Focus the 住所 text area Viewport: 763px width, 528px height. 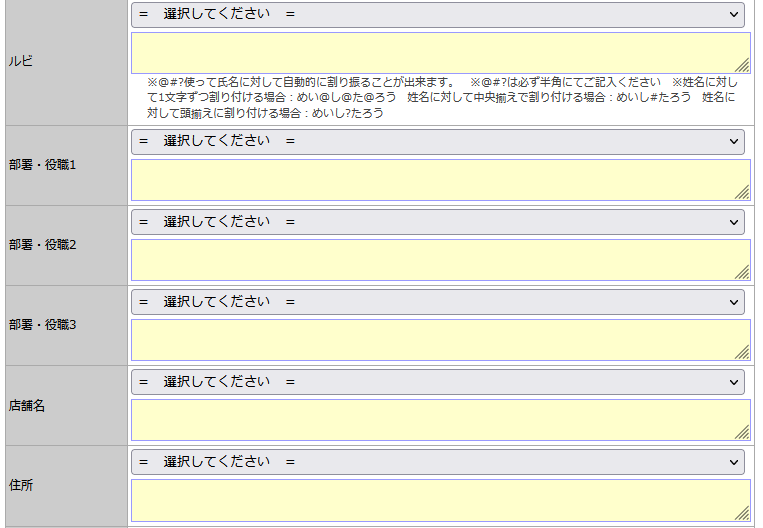(x=440, y=500)
